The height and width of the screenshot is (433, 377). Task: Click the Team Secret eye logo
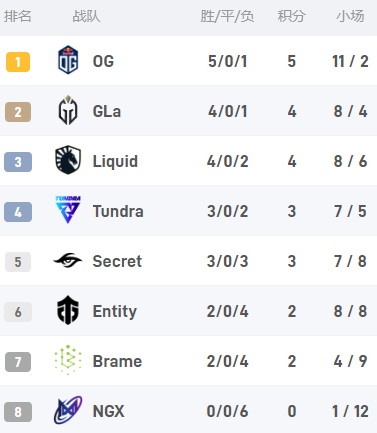[x=68, y=260]
